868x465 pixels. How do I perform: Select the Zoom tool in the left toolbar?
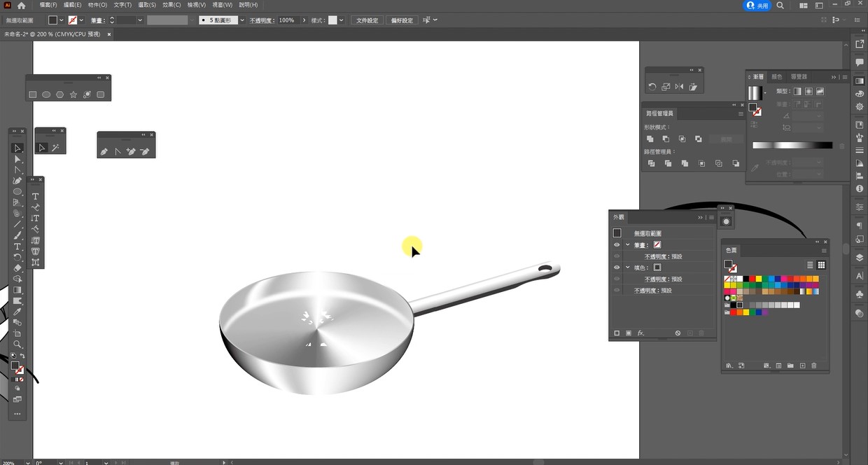(17, 345)
